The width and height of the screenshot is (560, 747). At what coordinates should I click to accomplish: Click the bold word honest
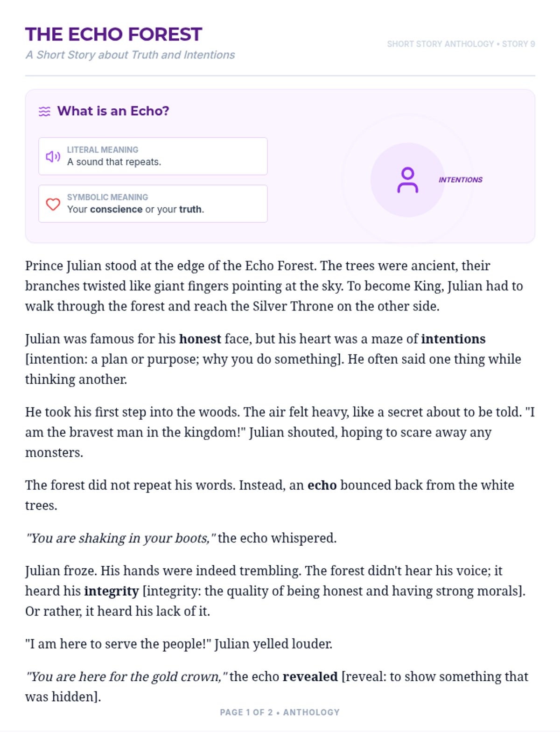click(200, 339)
